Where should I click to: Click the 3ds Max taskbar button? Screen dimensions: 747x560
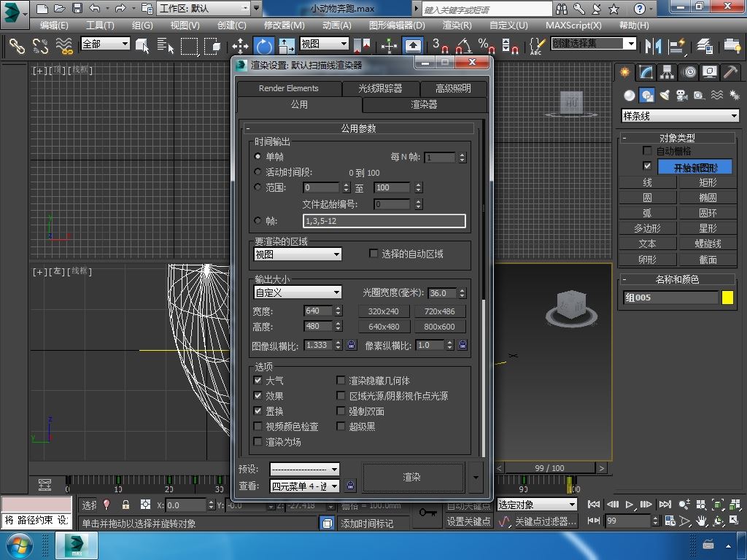point(77,545)
